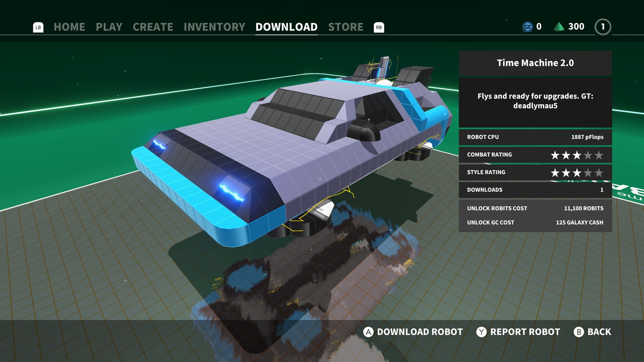Screen dimensions: 644x362
Task: Click the Y button prompt to report
Action: (x=481, y=332)
